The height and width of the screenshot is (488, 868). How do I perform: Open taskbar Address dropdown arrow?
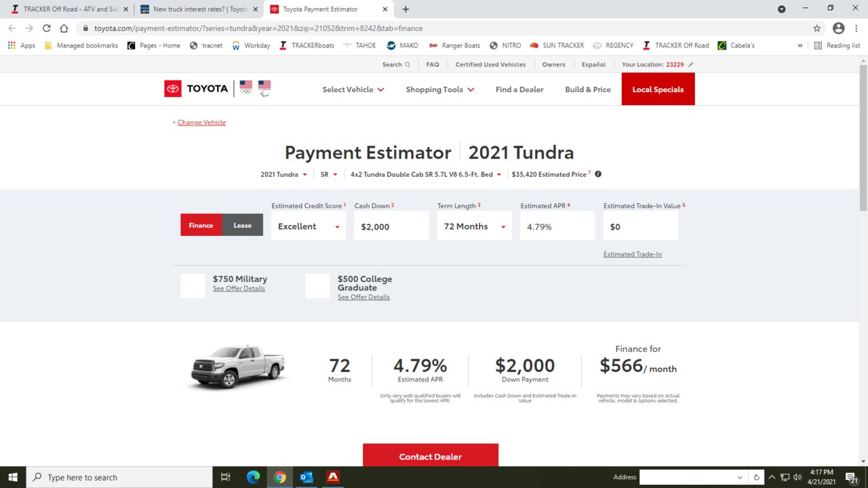pos(740,477)
